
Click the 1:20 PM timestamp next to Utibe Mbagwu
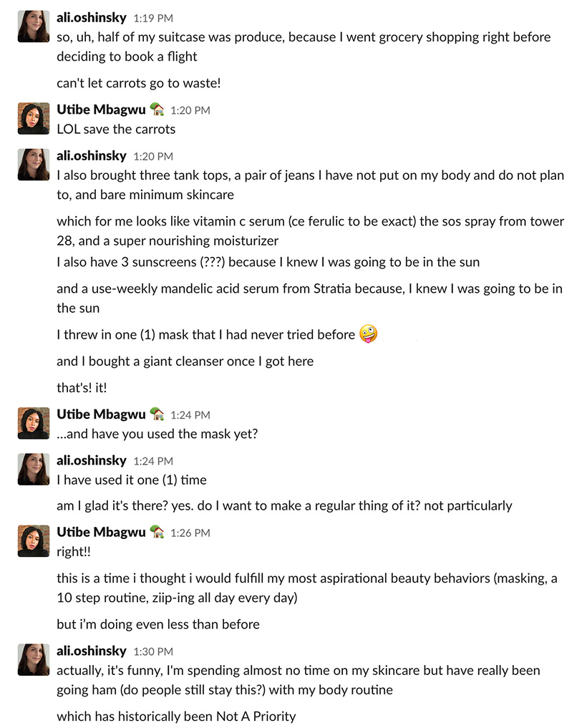(x=190, y=110)
